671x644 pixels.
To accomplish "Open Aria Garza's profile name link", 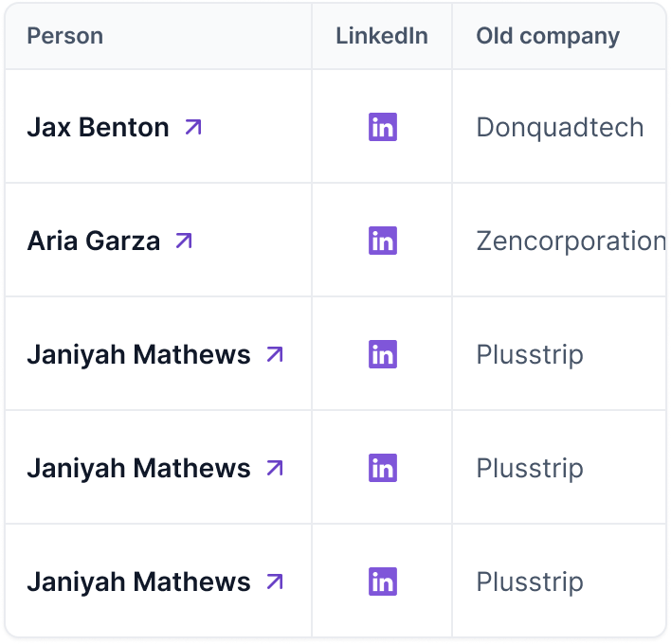I will click(x=94, y=241).
